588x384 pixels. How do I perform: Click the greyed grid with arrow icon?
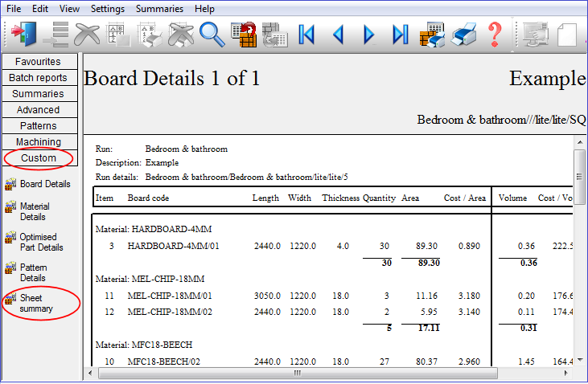pyautogui.click(x=275, y=35)
